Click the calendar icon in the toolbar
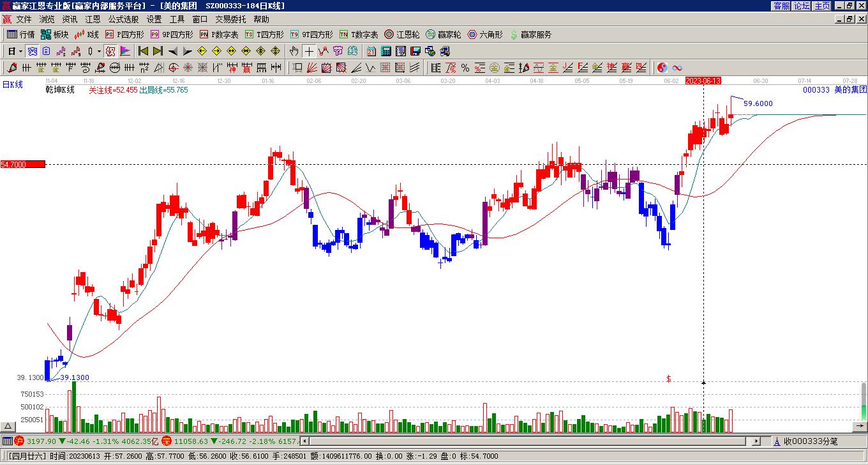Viewport: 868px width, 465px height. (x=371, y=51)
